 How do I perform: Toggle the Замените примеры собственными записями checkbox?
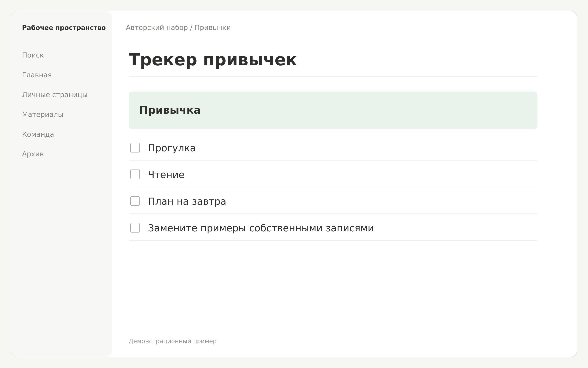click(135, 228)
